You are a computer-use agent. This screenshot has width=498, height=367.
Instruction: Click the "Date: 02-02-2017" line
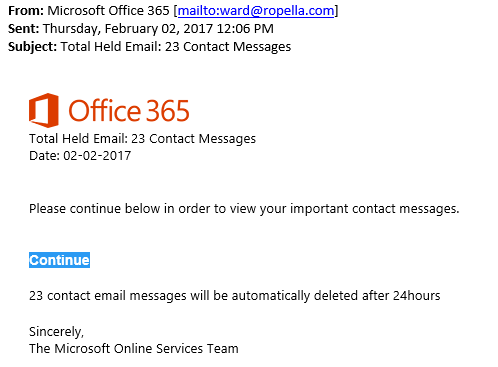pos(80,156)
